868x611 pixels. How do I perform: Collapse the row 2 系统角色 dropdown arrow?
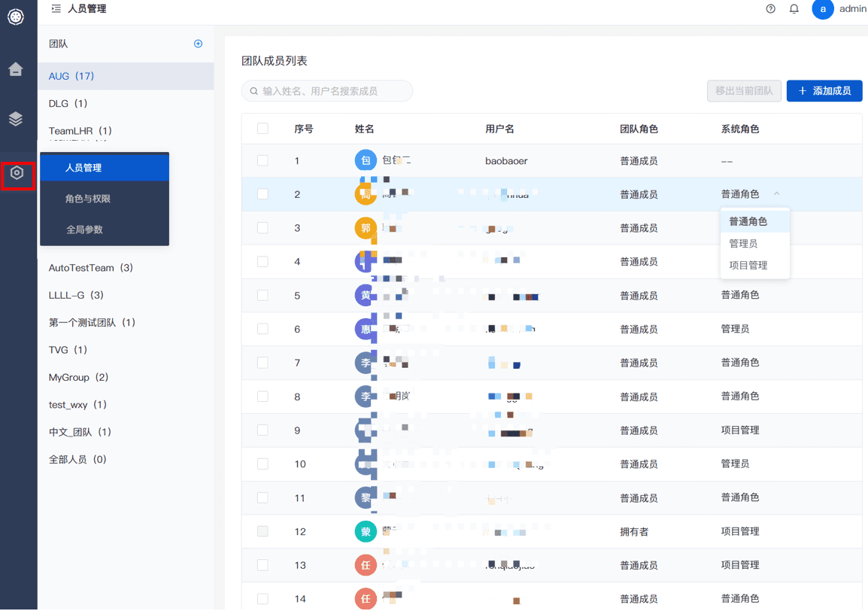(777, 193)
